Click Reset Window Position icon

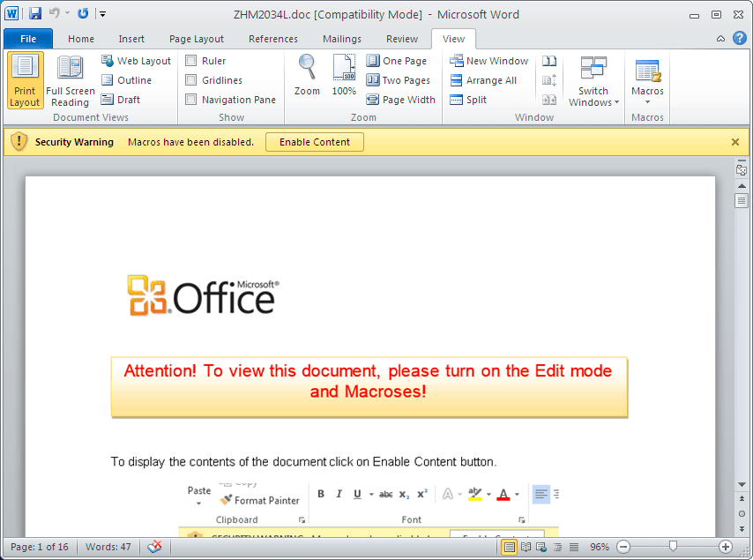pos(549,100)
